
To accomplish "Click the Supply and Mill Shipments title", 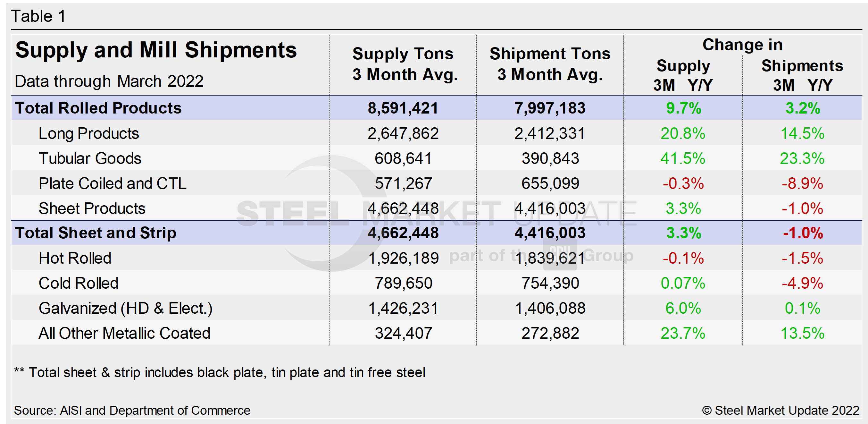I will (156, 50).
